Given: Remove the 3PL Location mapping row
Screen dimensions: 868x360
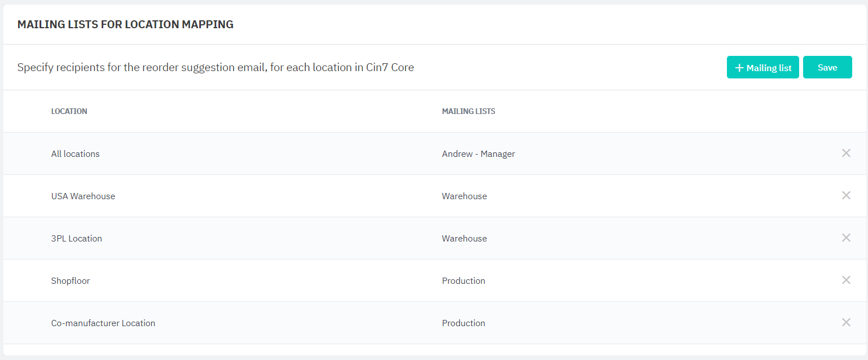Looking at the screenshot, I should coord(846,238).
